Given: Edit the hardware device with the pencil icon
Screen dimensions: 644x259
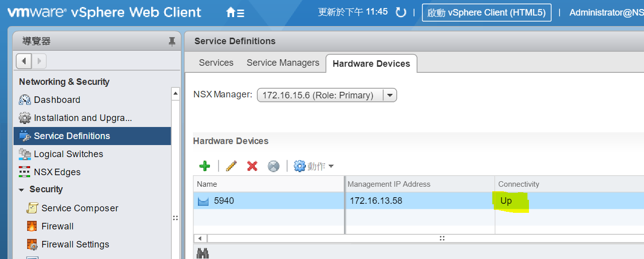Looking at the screenshot, I should pyautogui.click(x=231, y=166).
